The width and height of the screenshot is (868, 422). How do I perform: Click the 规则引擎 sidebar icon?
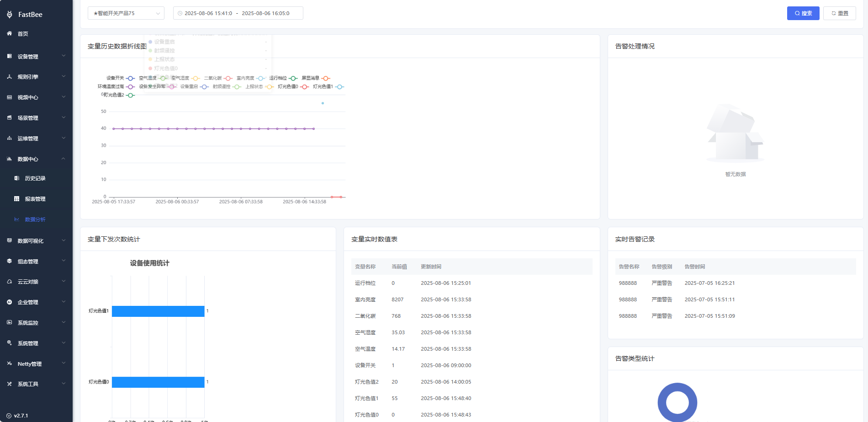(10, 77)
